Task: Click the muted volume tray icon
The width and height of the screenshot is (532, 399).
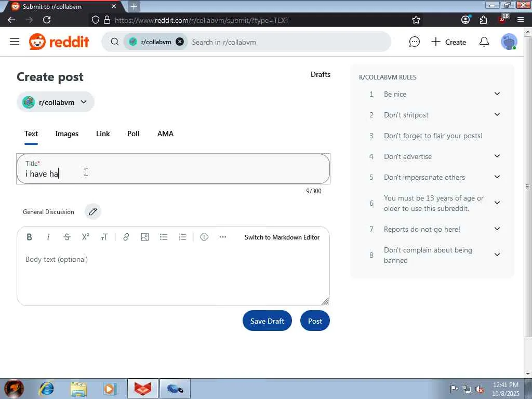Action: [x=480, y=389]
